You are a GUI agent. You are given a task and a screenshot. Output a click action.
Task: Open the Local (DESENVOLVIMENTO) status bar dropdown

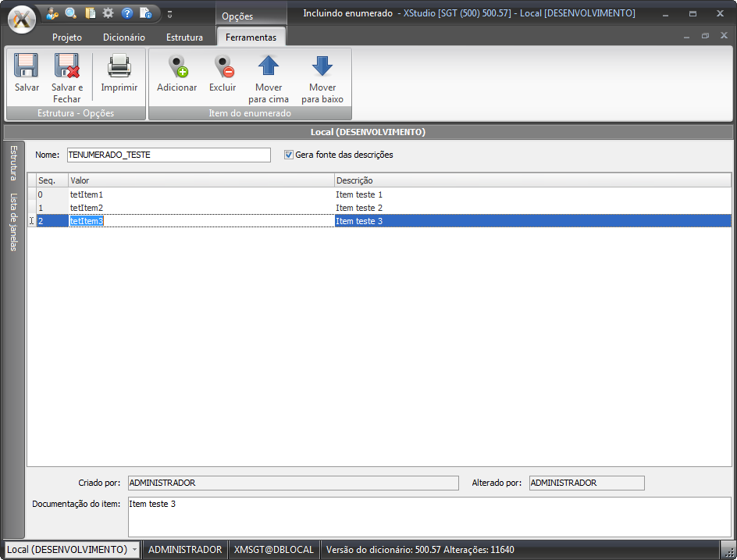coord(72,550)
